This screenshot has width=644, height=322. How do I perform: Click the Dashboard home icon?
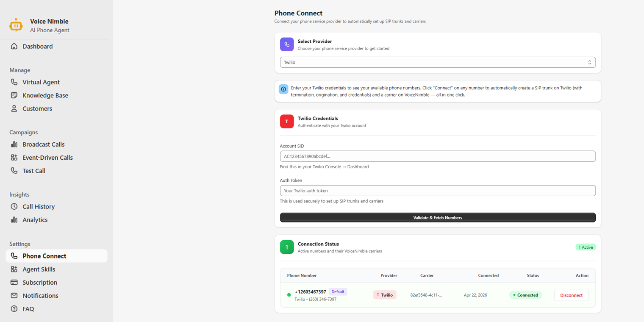coord(14,46)
